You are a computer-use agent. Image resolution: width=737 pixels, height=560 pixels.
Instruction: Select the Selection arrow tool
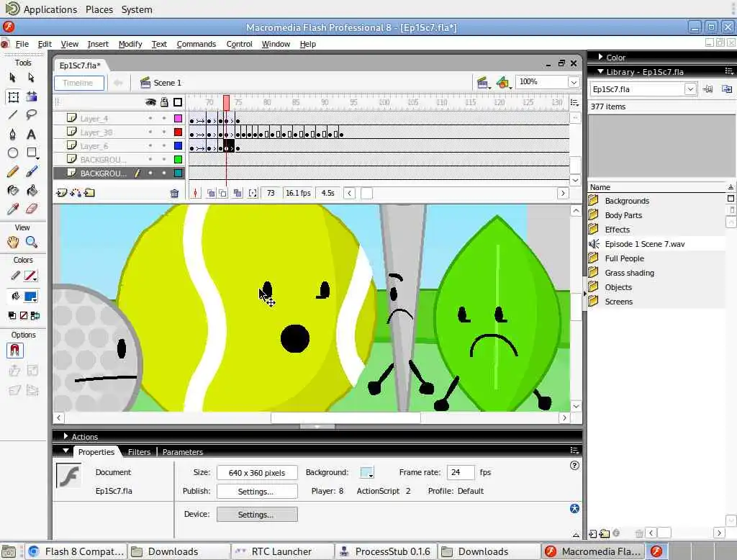13,77
